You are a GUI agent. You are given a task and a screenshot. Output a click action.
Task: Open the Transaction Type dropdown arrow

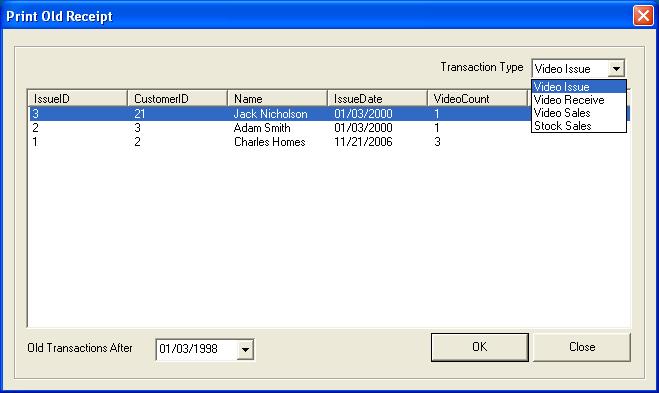tap(616, 69)
